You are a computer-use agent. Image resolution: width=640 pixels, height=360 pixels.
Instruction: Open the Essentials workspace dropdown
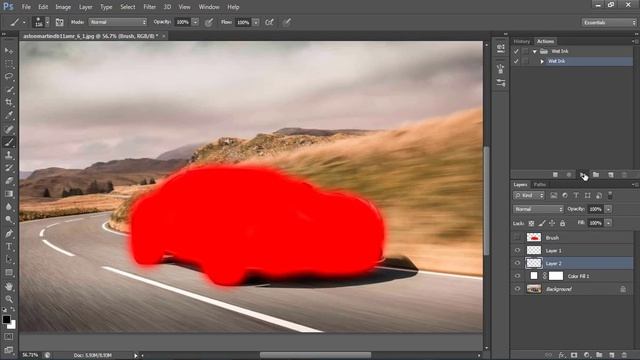609,22
